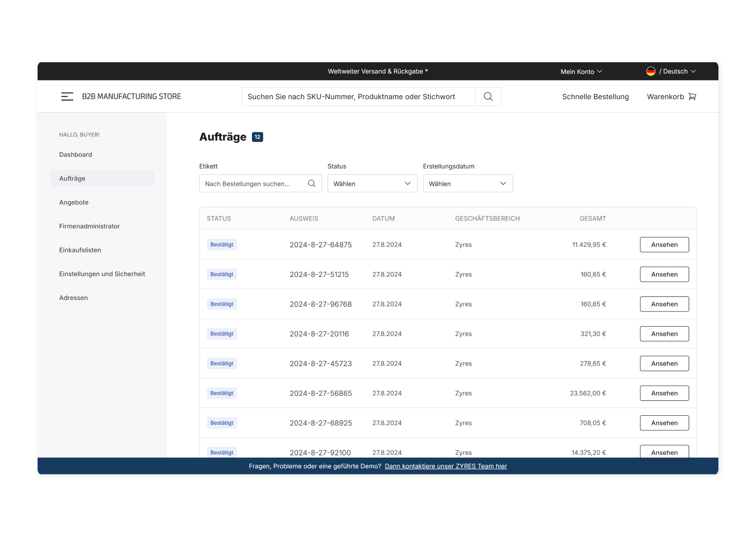
Task: Focus the SKU product search field
Action: coord(358,97)
